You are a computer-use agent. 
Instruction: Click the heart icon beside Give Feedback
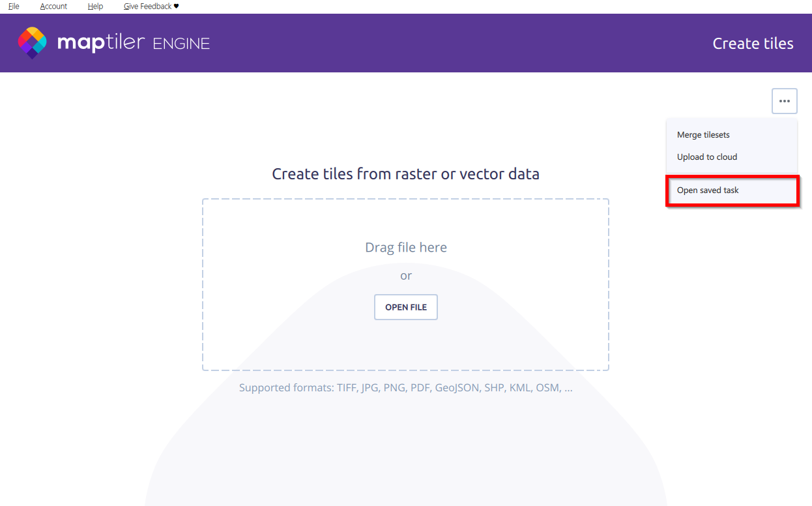click(177, 7)
